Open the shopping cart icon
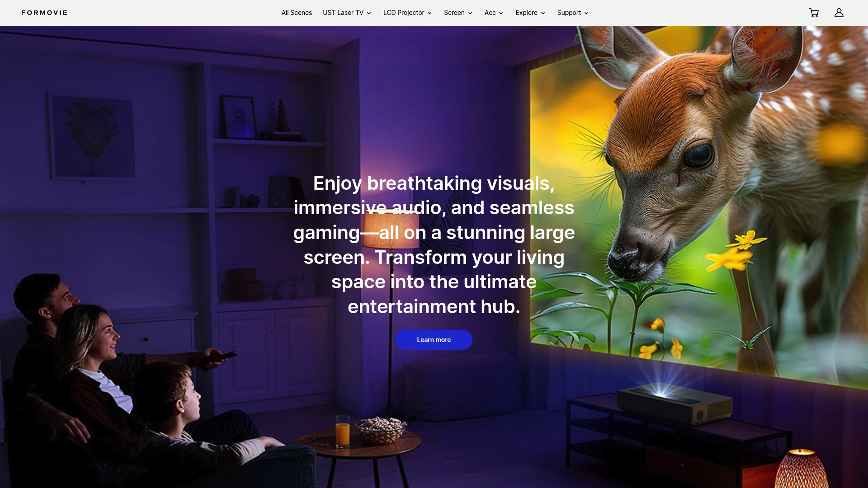The image size is (868, 488). [x=814, y=13]
